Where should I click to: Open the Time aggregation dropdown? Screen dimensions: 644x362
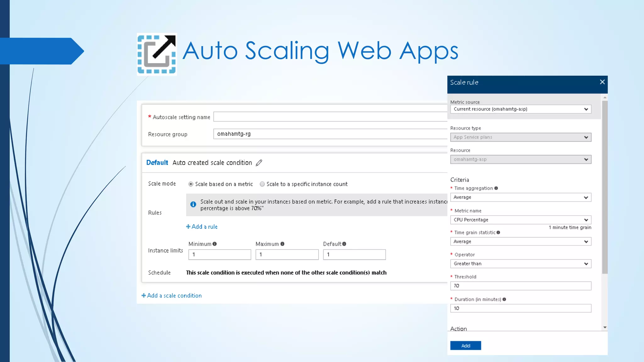click(x=521, y=197)
